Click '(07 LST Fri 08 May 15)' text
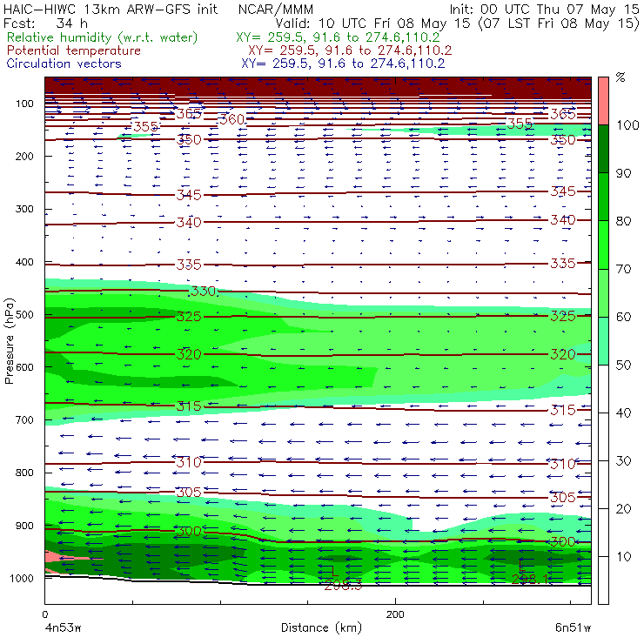The height and width of the screenshot is (644, 644). 559,23
